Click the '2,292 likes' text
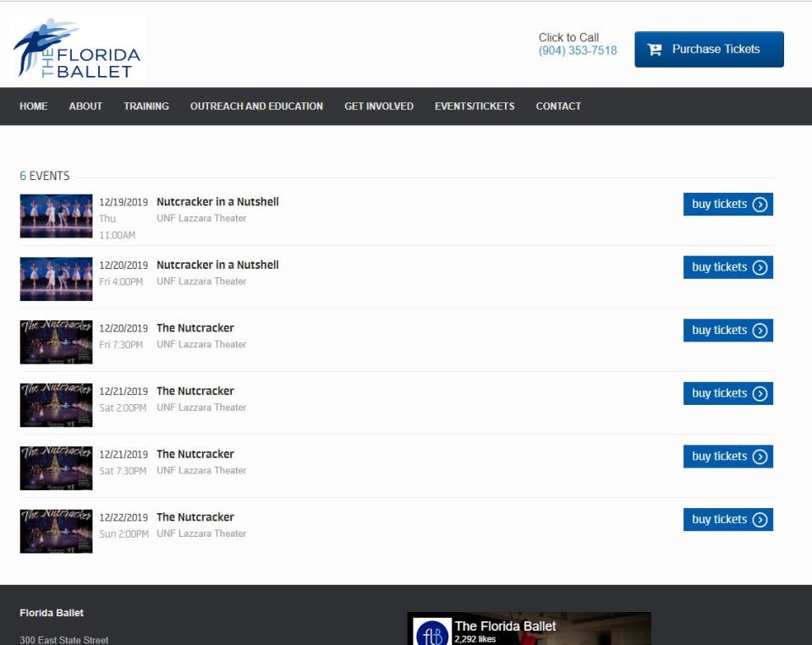The width and height of the screenshot is (812, 645). pos(475,639)
